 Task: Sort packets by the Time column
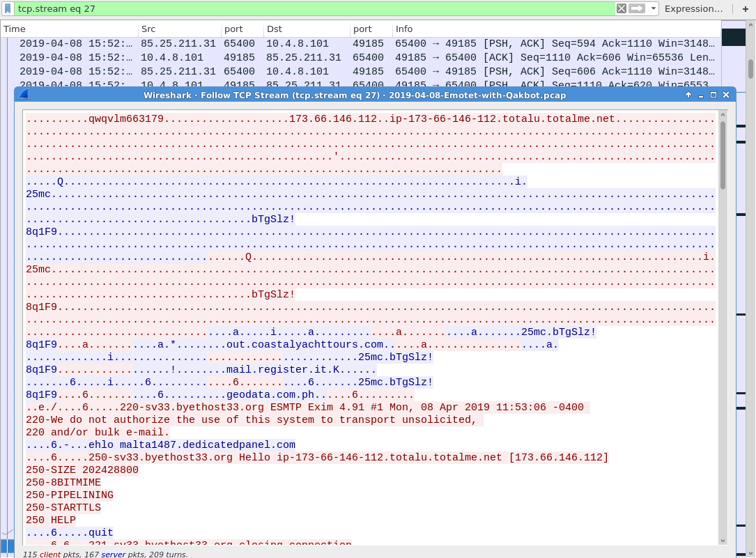click(x=70, y=29)
